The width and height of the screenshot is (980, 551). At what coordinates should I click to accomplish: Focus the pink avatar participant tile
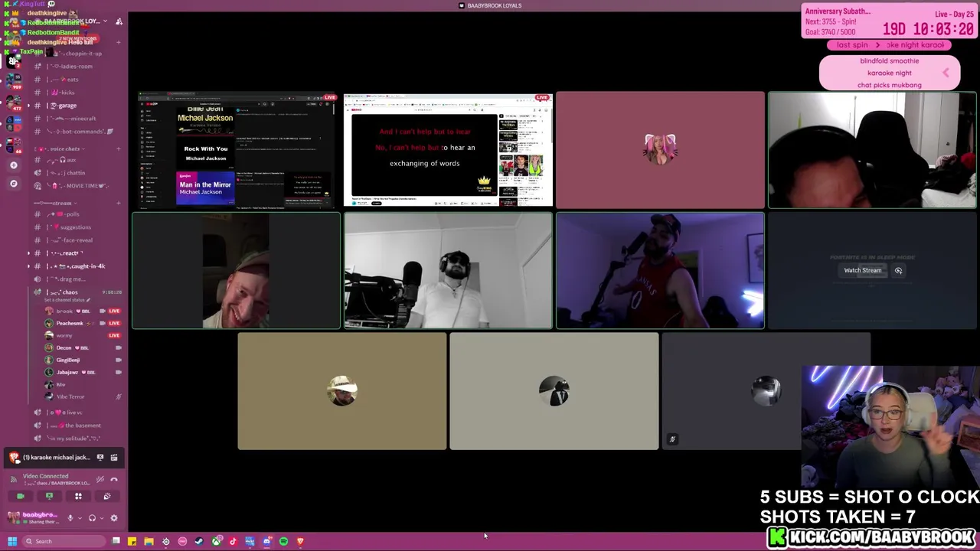pyautogui.click(x=660, y=151)
